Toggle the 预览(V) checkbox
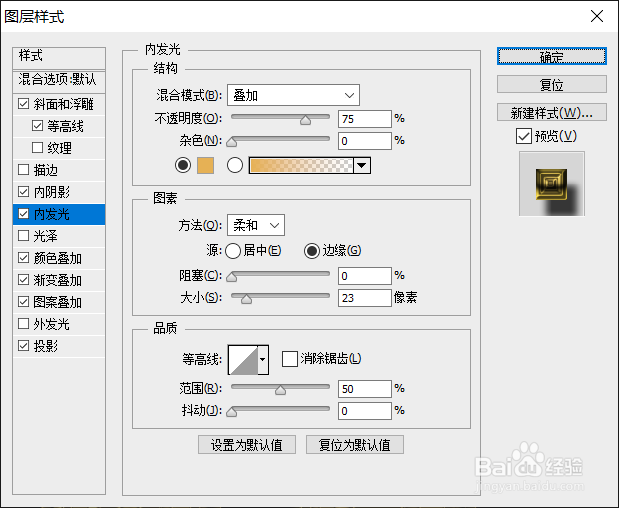 523,137
